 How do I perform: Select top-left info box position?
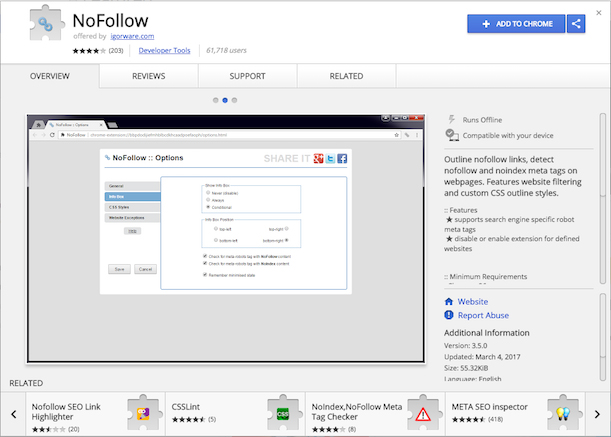[215, 229]
